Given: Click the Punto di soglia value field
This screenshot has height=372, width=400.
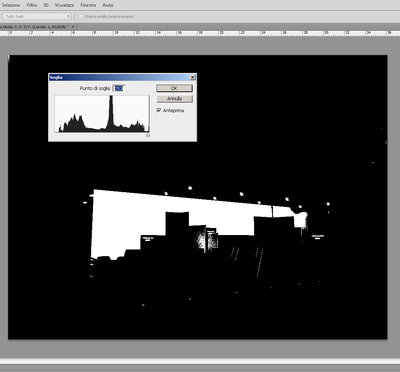Looking at the screenshot, I should (x=118, y=88).
